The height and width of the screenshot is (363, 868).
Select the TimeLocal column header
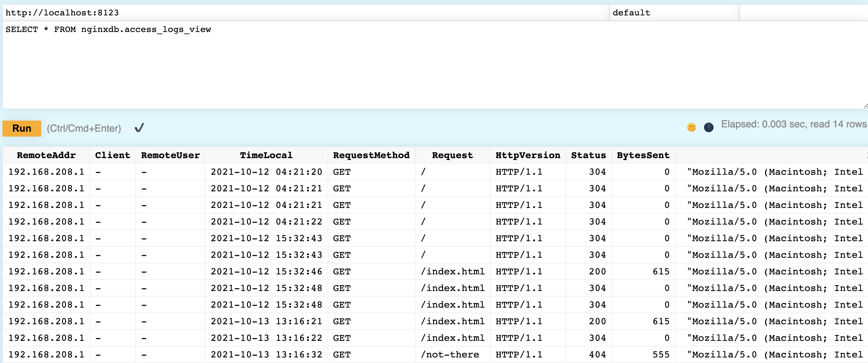(x=266, y=155)
